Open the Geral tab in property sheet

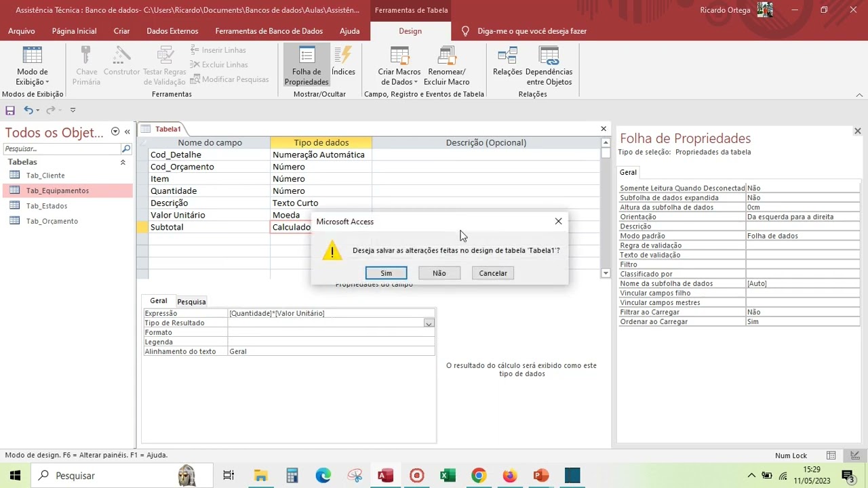tap(628, 173)
